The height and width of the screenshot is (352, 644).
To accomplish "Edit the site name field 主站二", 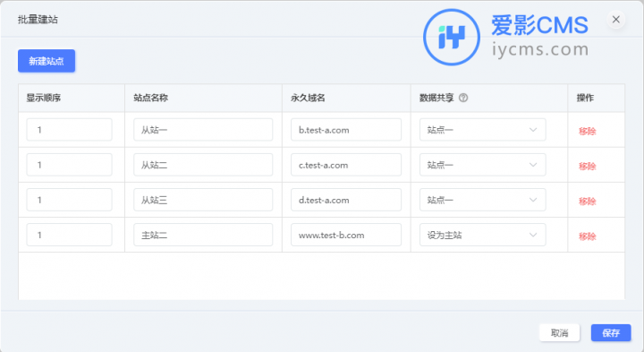I will (203, 235).
